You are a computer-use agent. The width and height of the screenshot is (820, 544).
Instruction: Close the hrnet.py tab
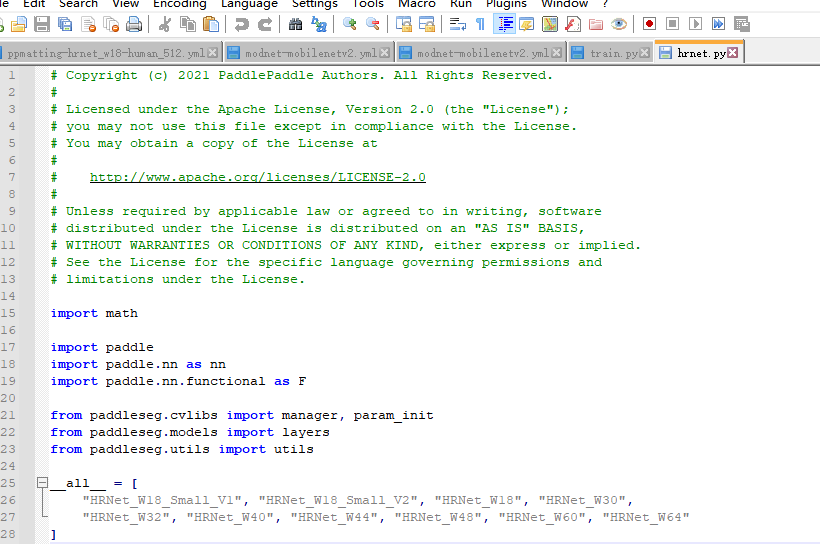tap(733, 53)
